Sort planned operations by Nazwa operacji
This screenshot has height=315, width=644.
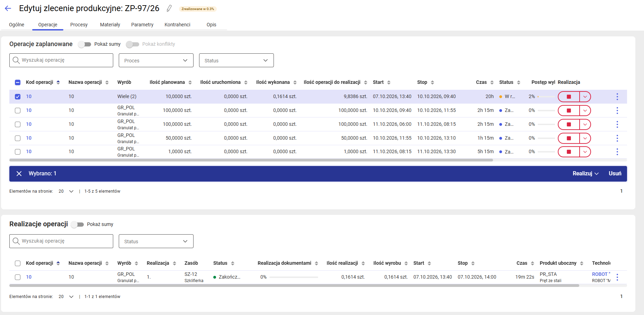[107, 82]
